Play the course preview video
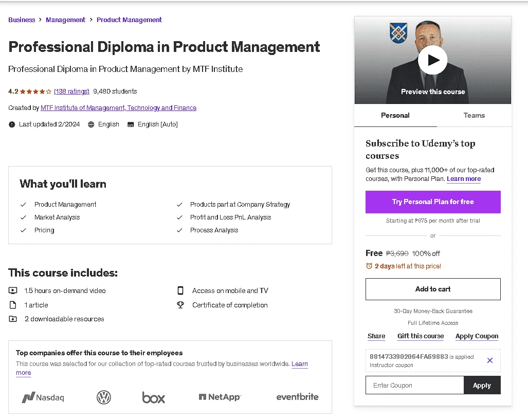 (x=433, y=60)
